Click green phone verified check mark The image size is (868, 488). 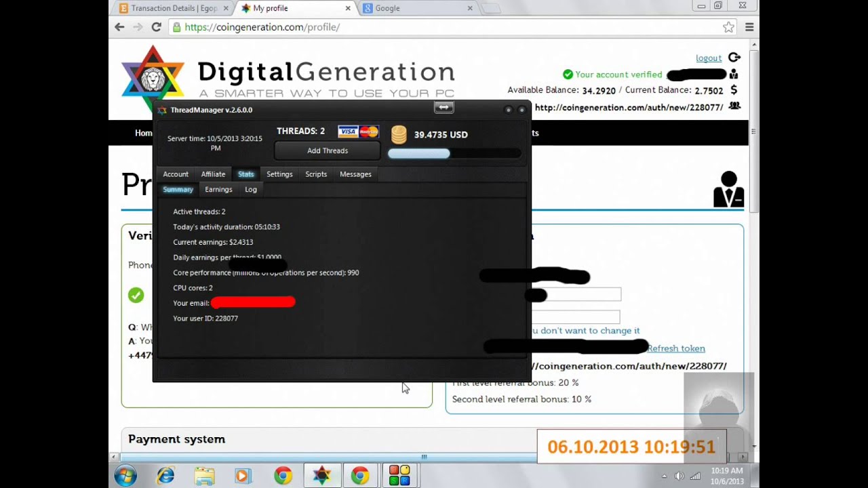(x=136, y=295)
